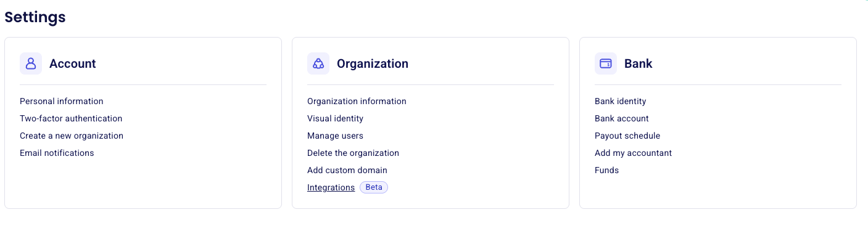Open Personal information settings
Viewport: 868px width, 244px height.
pos(62,101)
